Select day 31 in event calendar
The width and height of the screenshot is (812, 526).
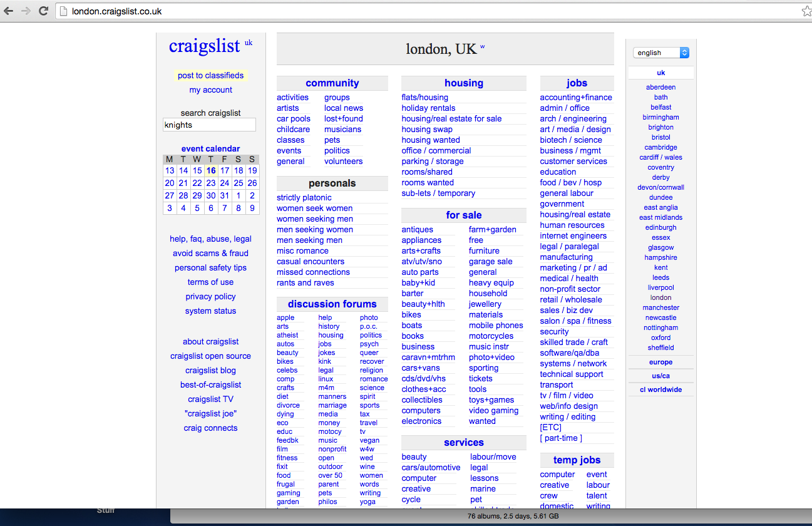coord(225,195)
